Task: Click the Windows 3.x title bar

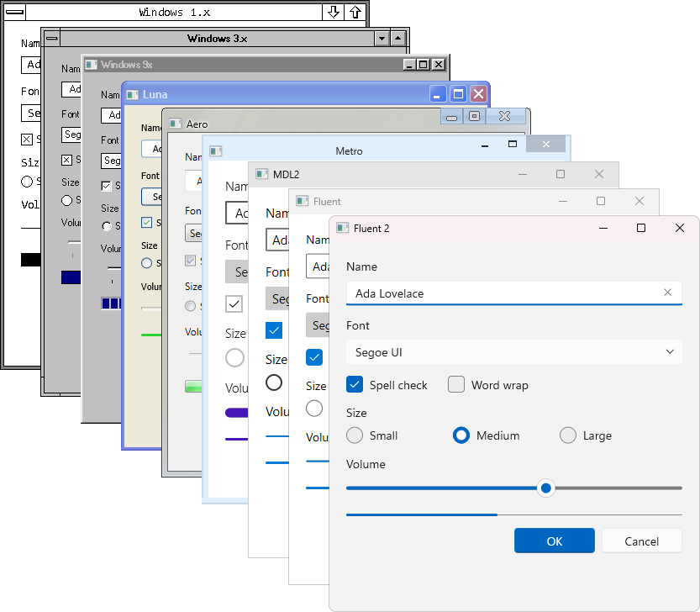Action: pyautogui.click(x=218, y=39)
